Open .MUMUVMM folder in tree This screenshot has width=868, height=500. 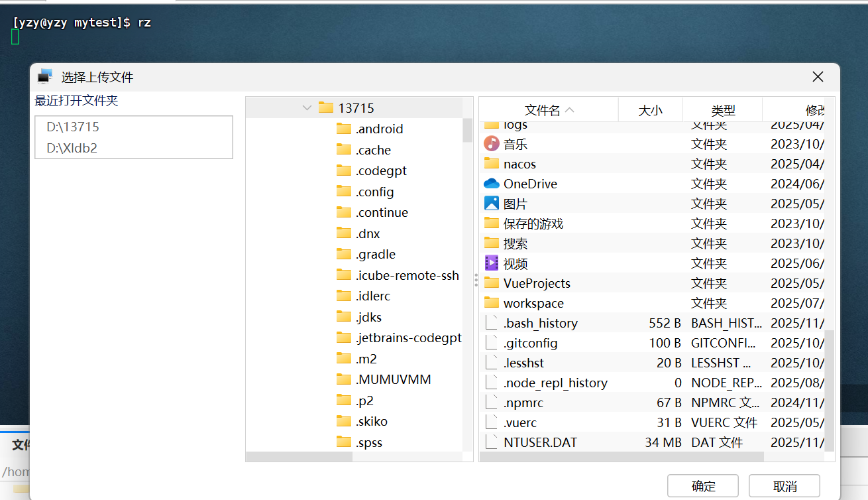[393, 379]
